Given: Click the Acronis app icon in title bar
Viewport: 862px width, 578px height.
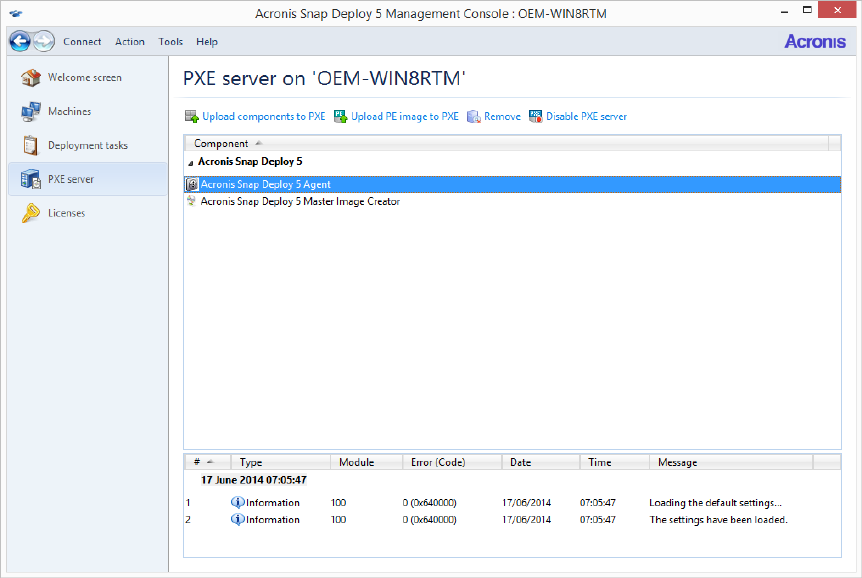Looking at the screenshot, I should tap(16, 14).
